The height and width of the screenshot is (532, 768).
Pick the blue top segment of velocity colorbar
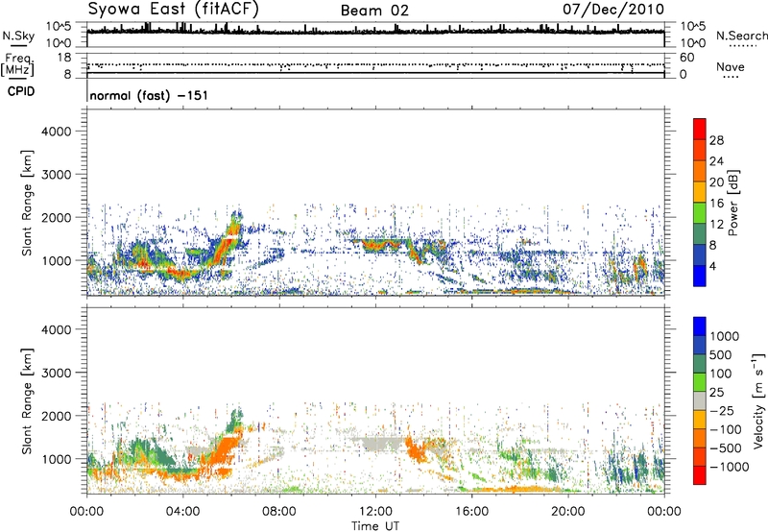coord(700,326)
